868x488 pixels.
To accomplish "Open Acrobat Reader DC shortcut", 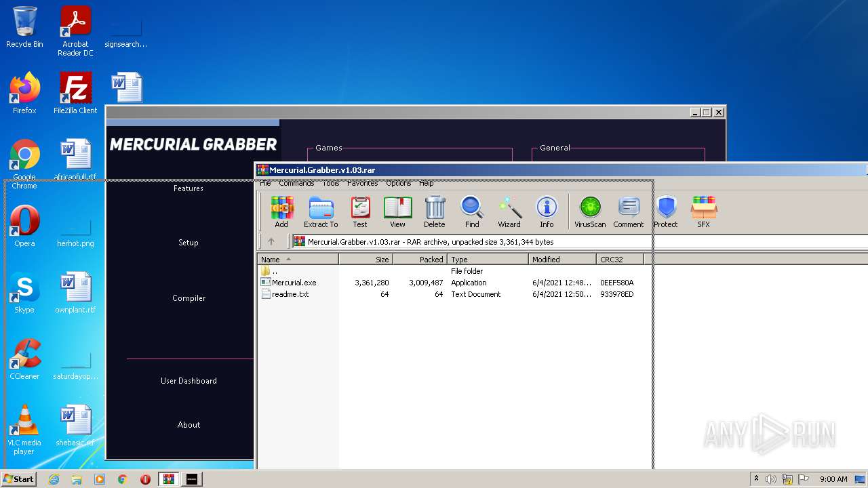I will [x=75, y=31].
